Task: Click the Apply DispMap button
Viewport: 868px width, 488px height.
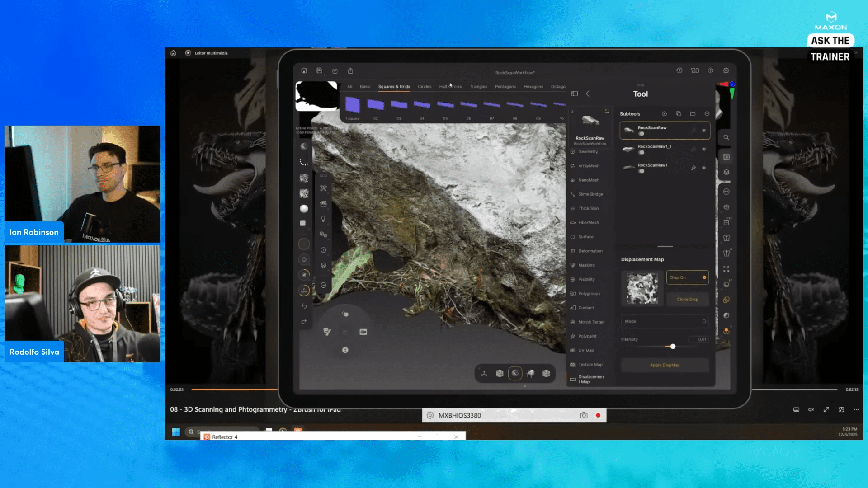Action: point(665,365)
